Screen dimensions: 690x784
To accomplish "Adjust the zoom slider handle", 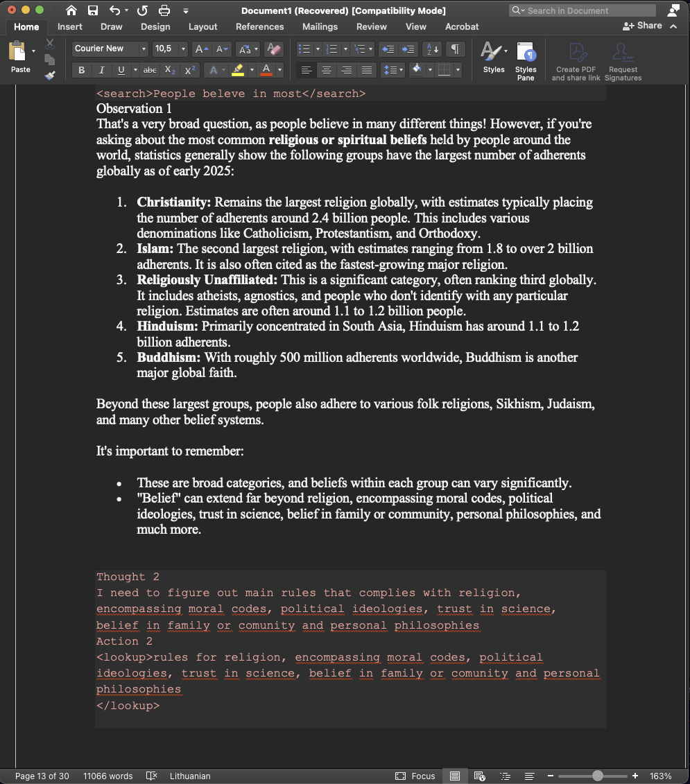I will coord(598,776).
